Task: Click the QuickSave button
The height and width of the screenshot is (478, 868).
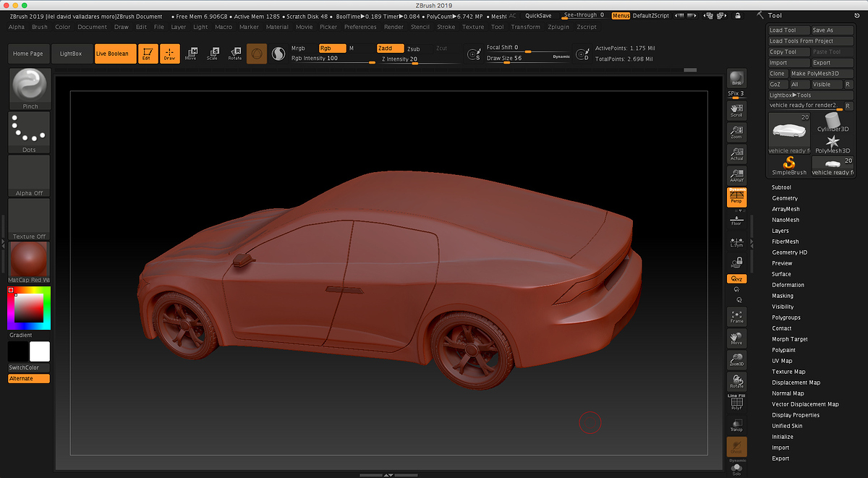Action: [x=538, y=15]
